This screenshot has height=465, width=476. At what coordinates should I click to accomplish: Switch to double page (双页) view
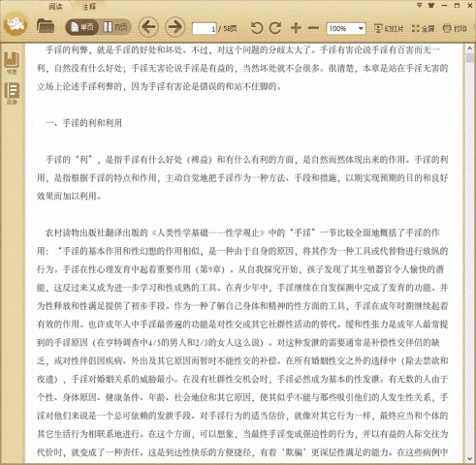coord(115,27)
